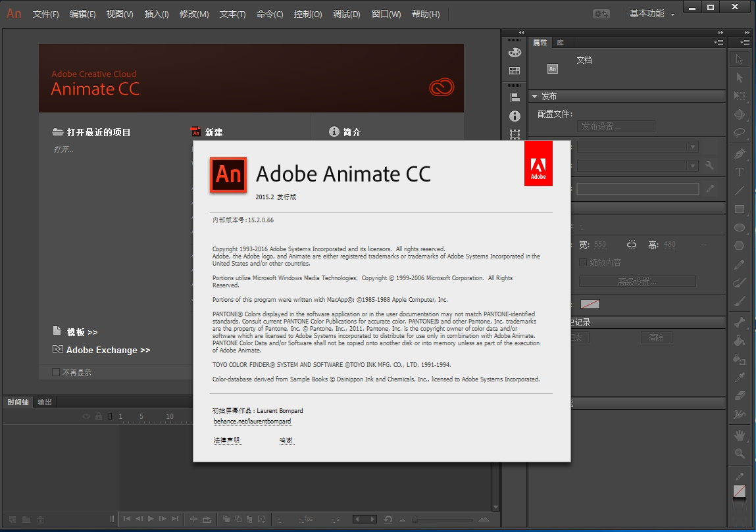Click the sync settings icon in the title bar
Image resolution: width=756 pixels, height=532 pixels.
[601, 14]
